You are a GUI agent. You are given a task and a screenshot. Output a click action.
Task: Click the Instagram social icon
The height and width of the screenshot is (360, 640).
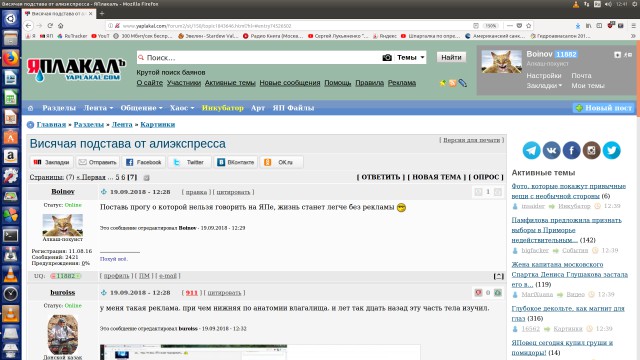[591, 150]
